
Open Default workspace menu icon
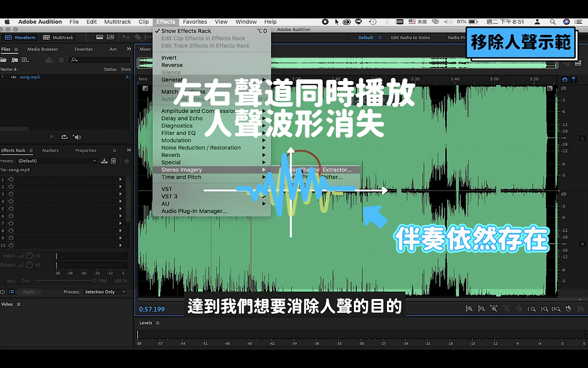click(x=379, y=37)
